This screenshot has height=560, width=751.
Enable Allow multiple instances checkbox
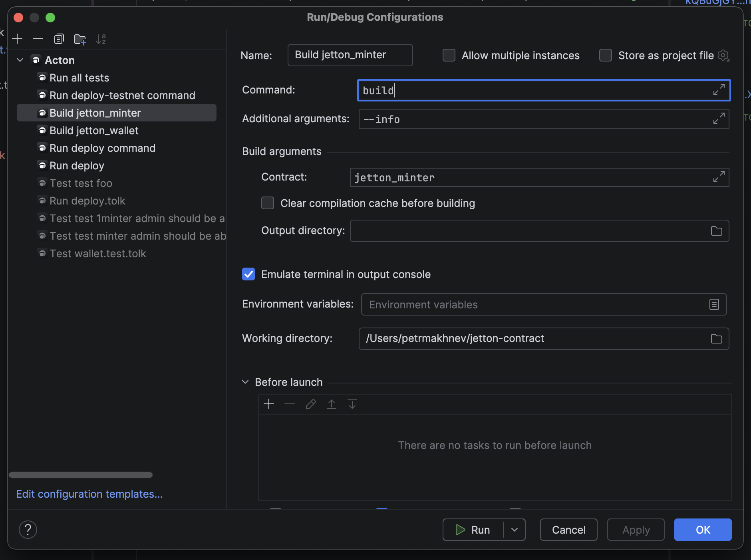click(449, 56)
